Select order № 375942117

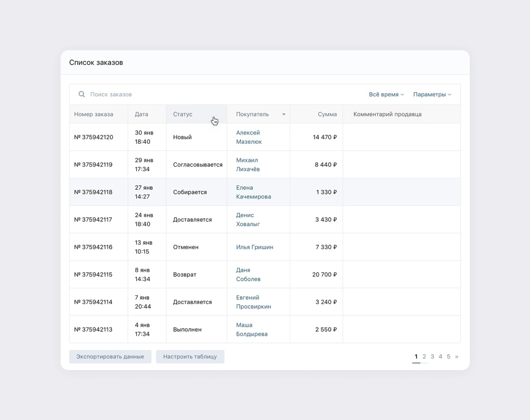(93, 220)
